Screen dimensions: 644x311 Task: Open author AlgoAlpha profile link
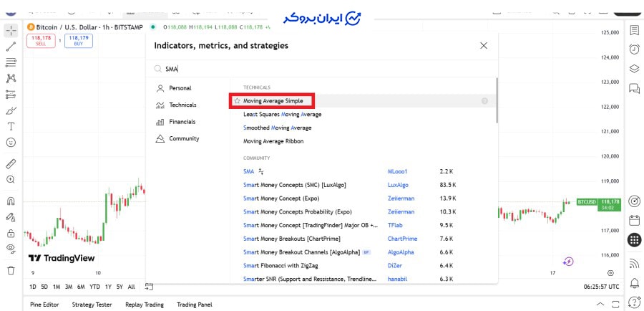point(401,252)
